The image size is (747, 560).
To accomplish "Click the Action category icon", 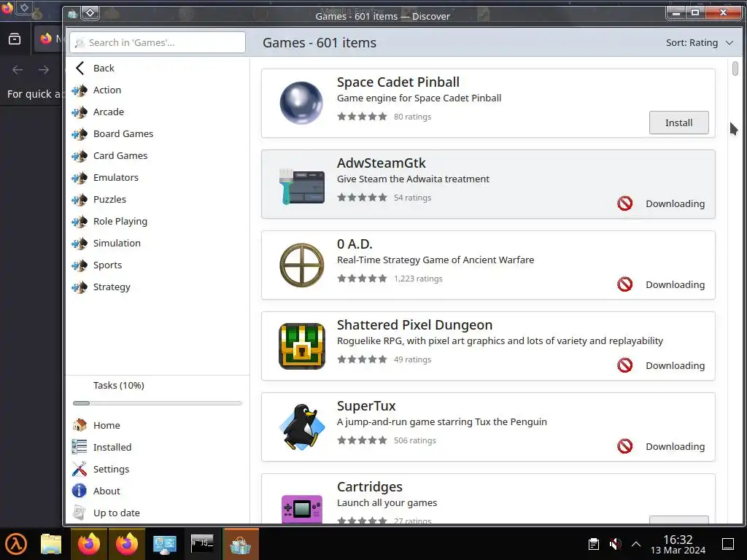I will pos(80,90).
